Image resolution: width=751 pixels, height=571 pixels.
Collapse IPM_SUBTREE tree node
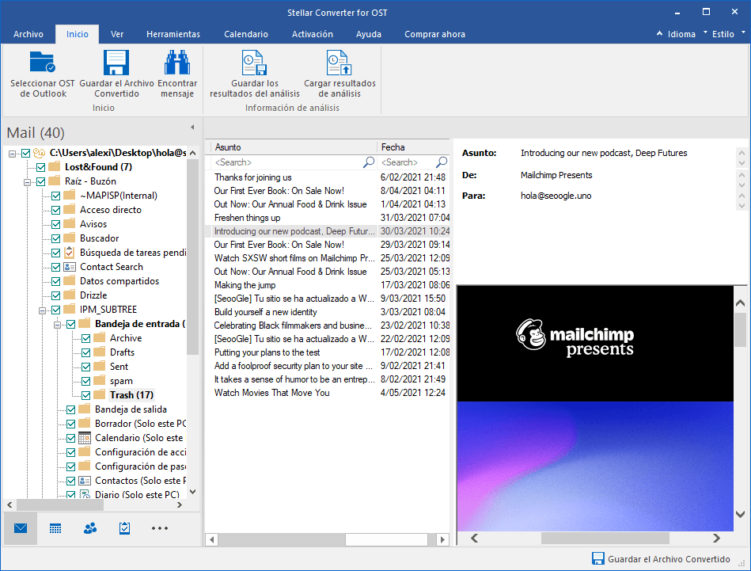click(42, 310)
